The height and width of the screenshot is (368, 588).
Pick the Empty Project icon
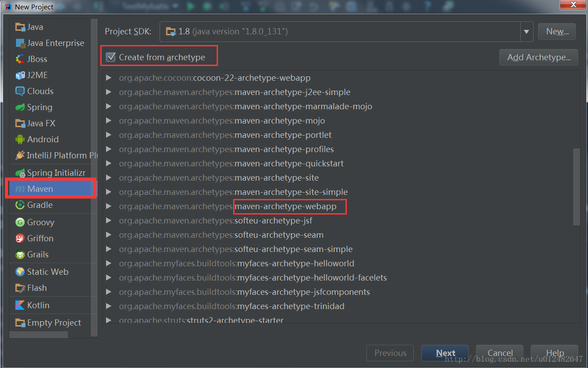20,323
